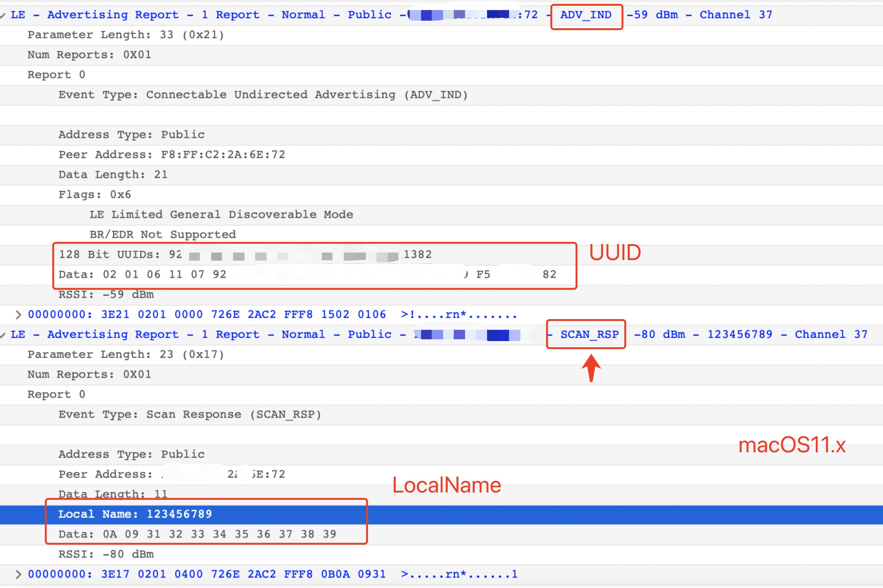Select Data 0A 09 31 32 row
883x588 pixels.
pyautogui.click(x=197, y=534)
